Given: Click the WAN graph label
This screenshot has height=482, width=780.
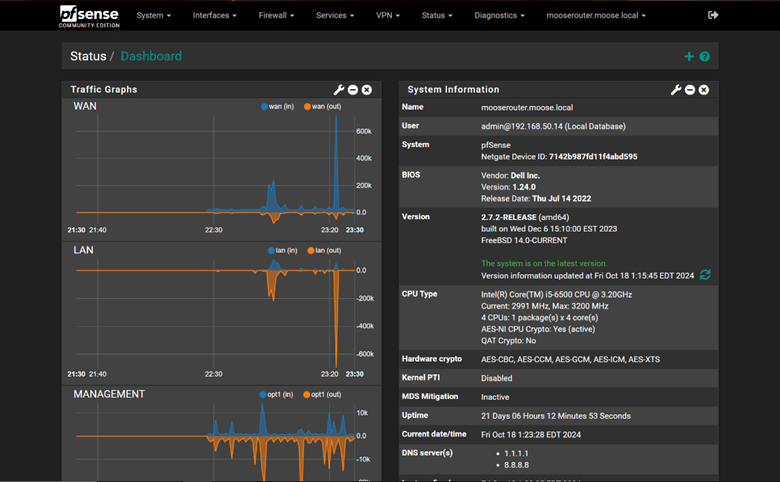Looking at the screenshot, I should [85, 106].
